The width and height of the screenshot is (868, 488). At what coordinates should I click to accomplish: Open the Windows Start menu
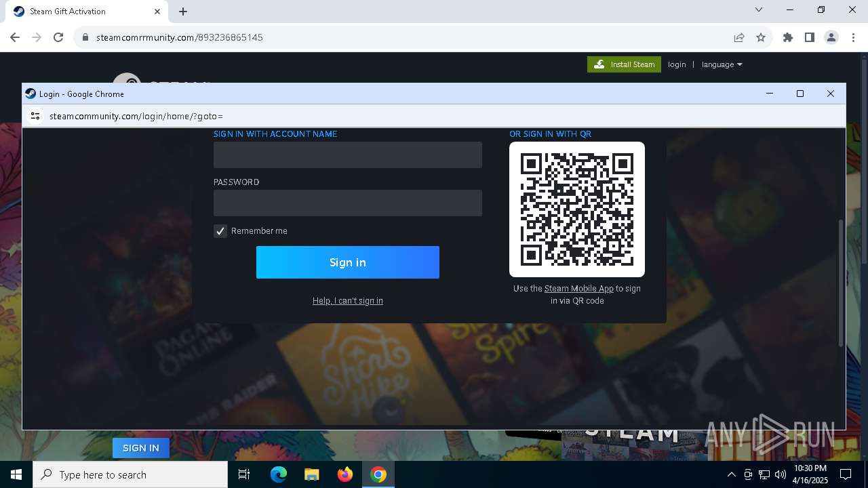point(16,474)
